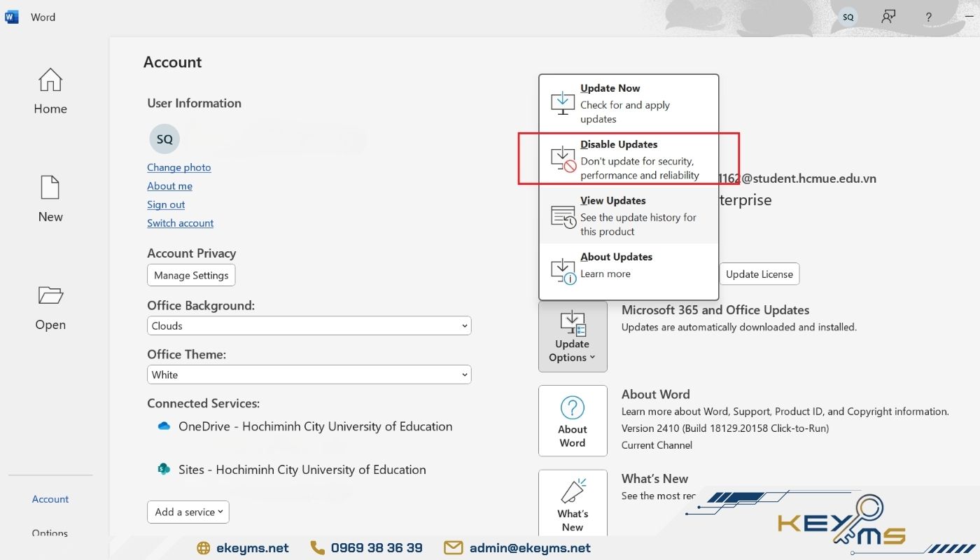Click the Change photo link
Image resolution: width=980 pixels, height=560 pixels.
[178, 167]
